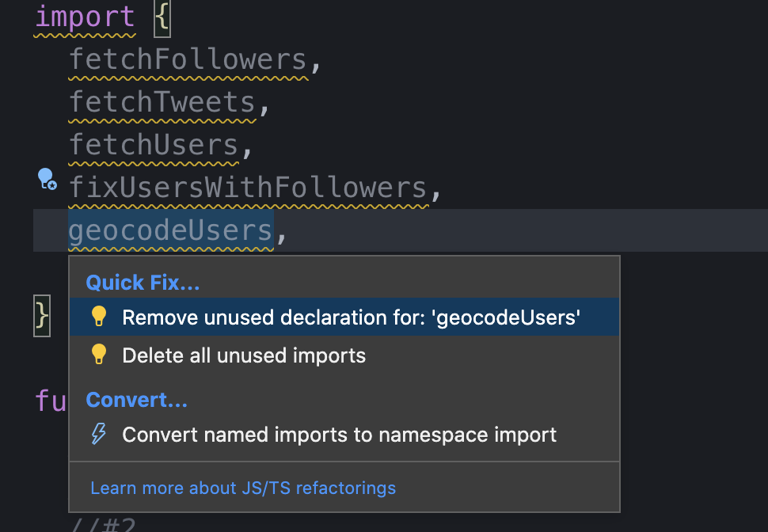
Task: Select 'Convert named imports to namespace import'
Action: (x=338, y=434)
